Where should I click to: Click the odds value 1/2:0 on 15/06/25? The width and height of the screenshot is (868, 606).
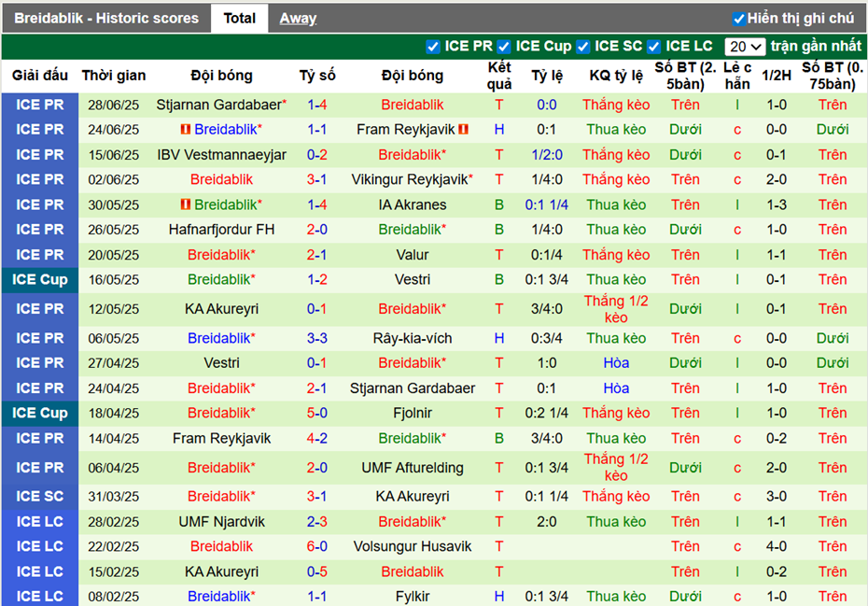click(x=547, y=155)
